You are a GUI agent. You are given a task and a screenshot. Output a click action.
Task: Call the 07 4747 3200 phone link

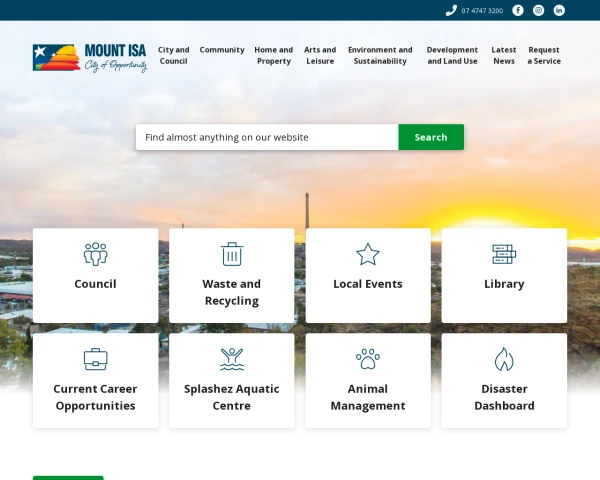[475, 10]
